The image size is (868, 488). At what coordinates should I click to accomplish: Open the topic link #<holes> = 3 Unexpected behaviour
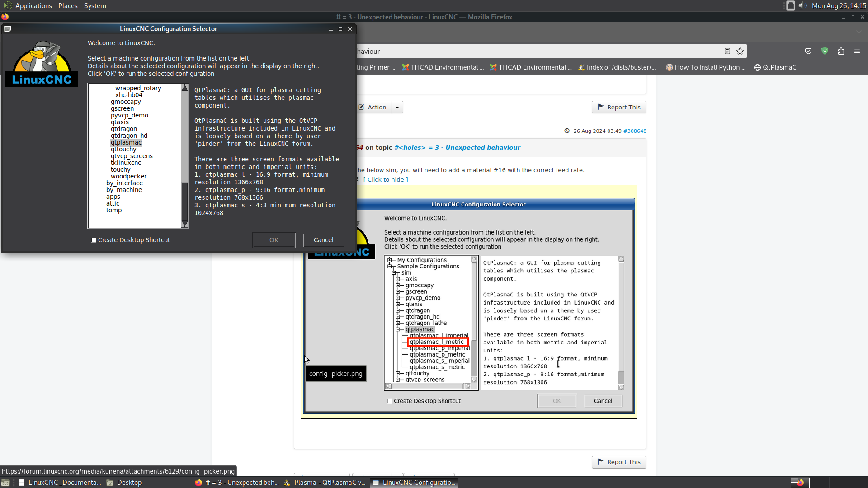pos(457,147)
